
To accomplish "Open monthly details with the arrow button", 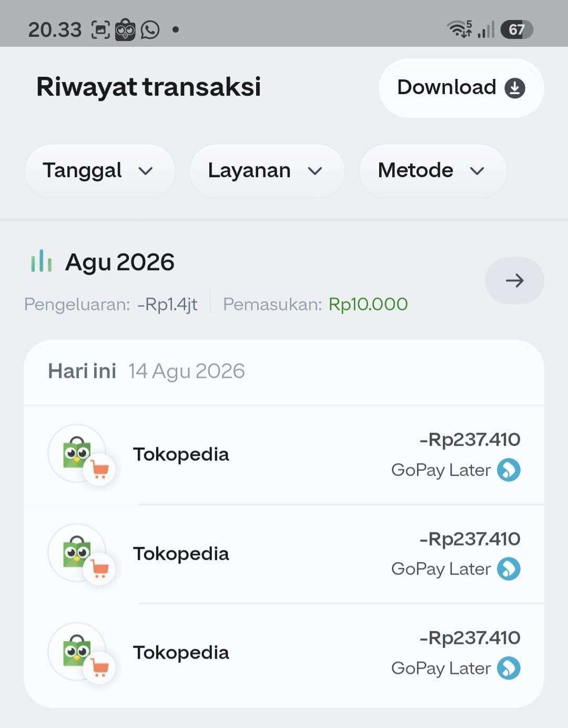I will 514,280.
